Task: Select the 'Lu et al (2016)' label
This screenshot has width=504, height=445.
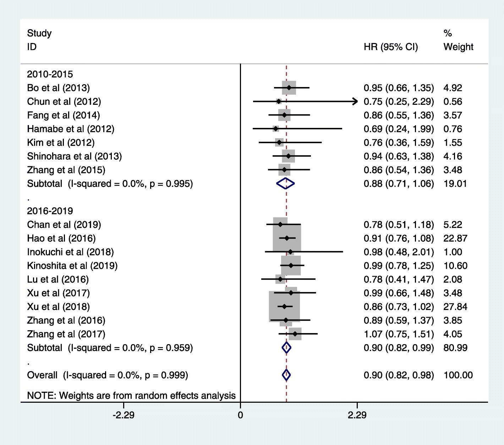Action: [x=58, y=280]
